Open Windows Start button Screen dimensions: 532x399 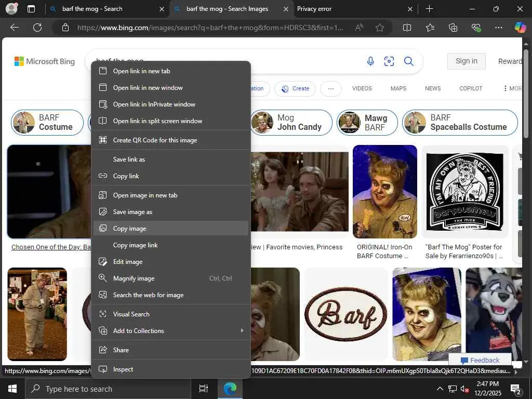coord(12,389)
